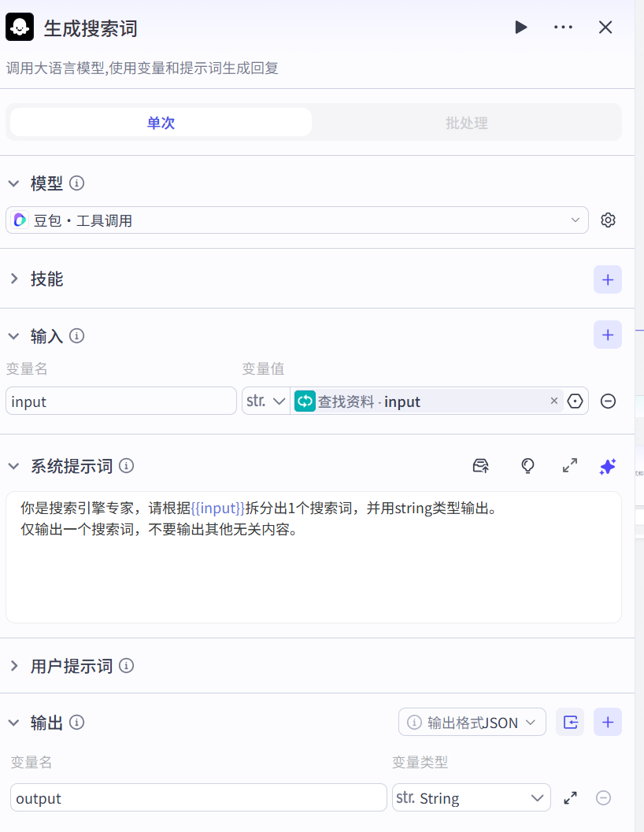Viewport: 644px width, 832px height.
Task: Switch to the 单次 tab
Action: coord(161,123)
